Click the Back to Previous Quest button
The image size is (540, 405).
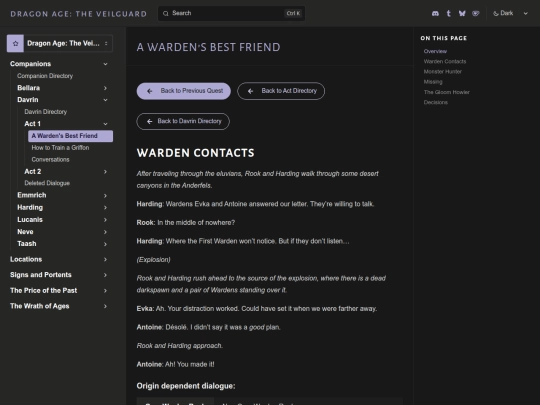click(x=184, y=91)
